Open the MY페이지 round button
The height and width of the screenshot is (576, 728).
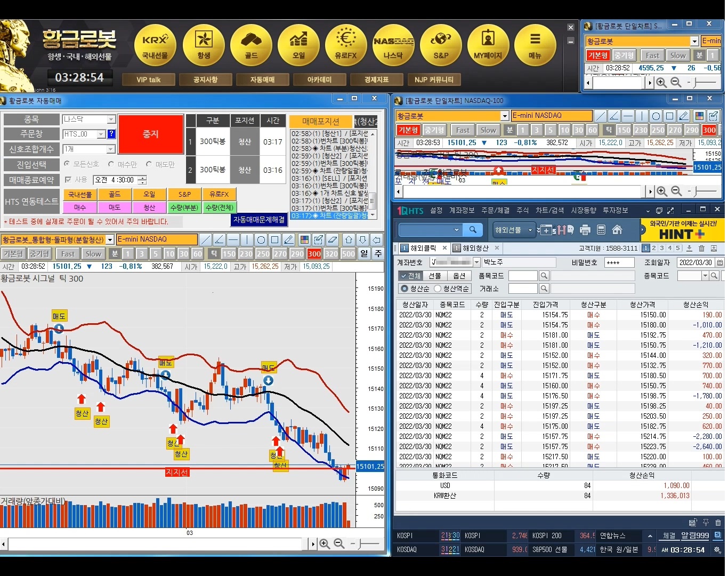coord(488,45)
